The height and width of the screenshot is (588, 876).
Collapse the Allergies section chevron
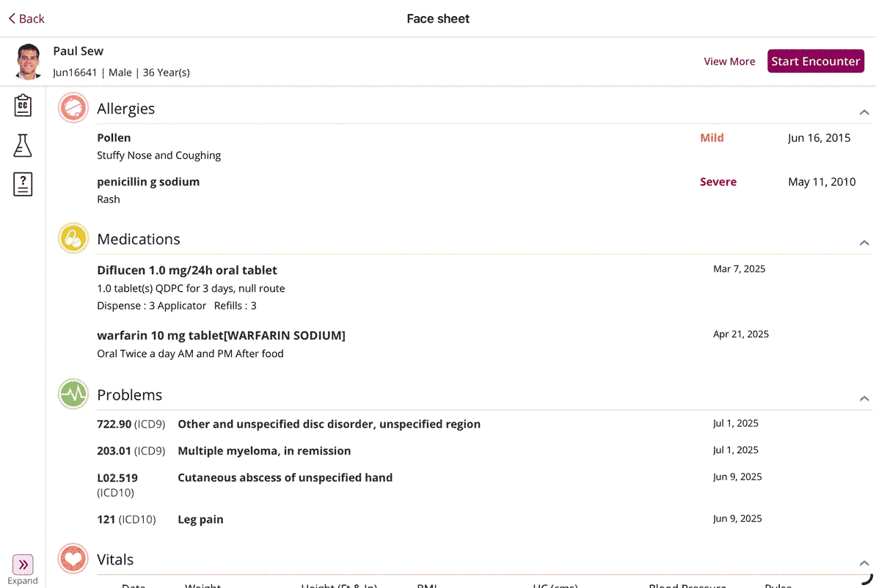864,112
